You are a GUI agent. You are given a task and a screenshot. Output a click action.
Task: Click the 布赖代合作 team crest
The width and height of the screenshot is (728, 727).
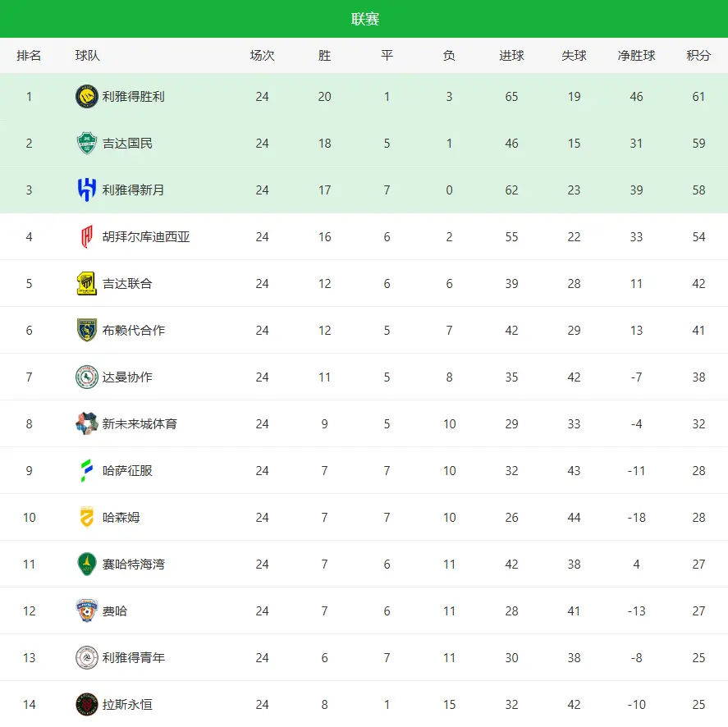click(86, 330)
